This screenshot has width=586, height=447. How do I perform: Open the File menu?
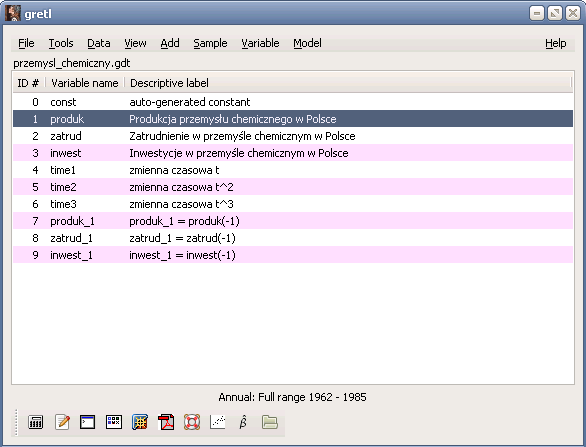click(x=26, y=43)
